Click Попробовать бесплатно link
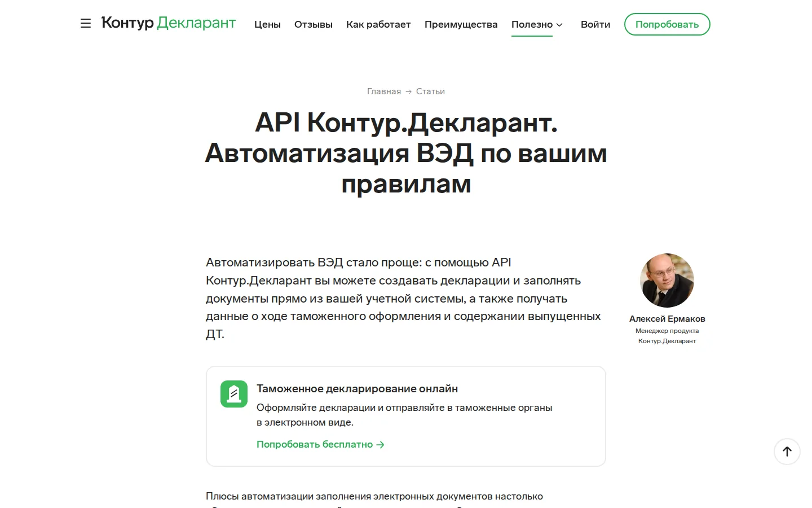The image size is (812, 508). [320, 444]
